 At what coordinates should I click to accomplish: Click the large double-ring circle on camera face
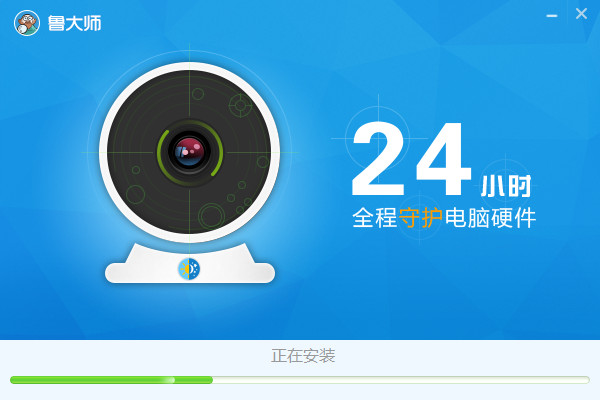(x=211, y=216)
